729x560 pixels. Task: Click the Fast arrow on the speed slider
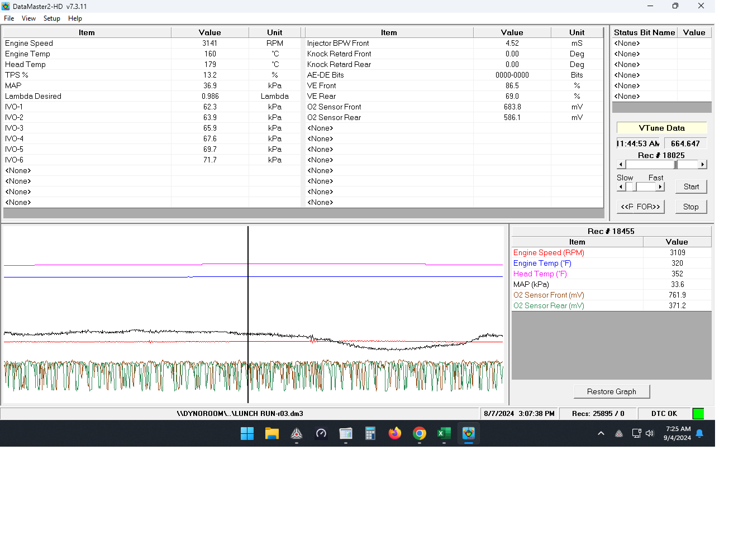(x=660, y=187)
